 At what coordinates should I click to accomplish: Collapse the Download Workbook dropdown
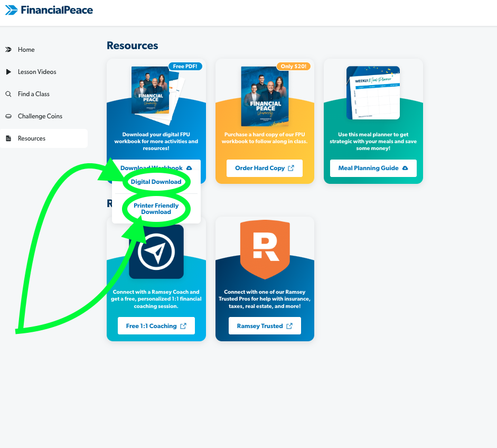[156, 165]
